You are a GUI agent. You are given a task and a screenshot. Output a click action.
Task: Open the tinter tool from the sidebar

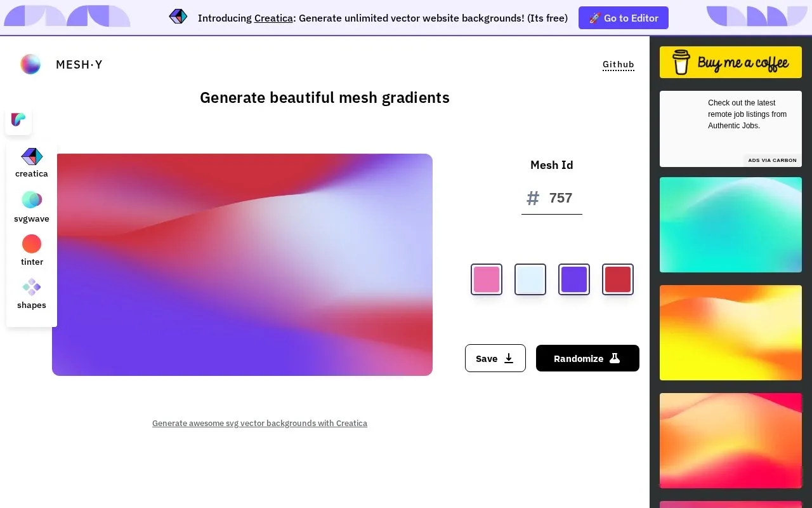click(x=32, y=251)
